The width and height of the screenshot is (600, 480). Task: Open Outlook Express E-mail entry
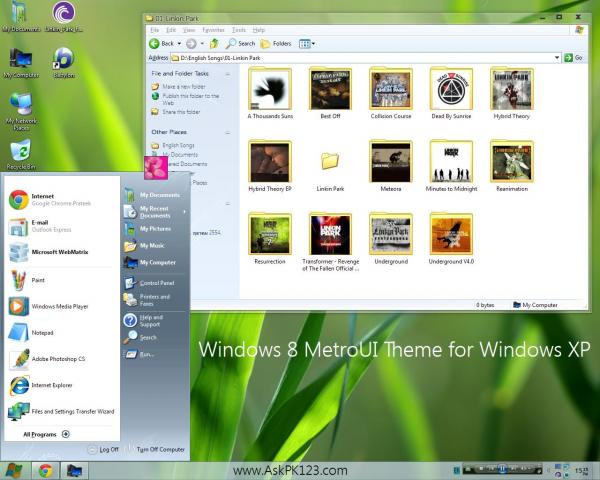[x=61, y=226]
